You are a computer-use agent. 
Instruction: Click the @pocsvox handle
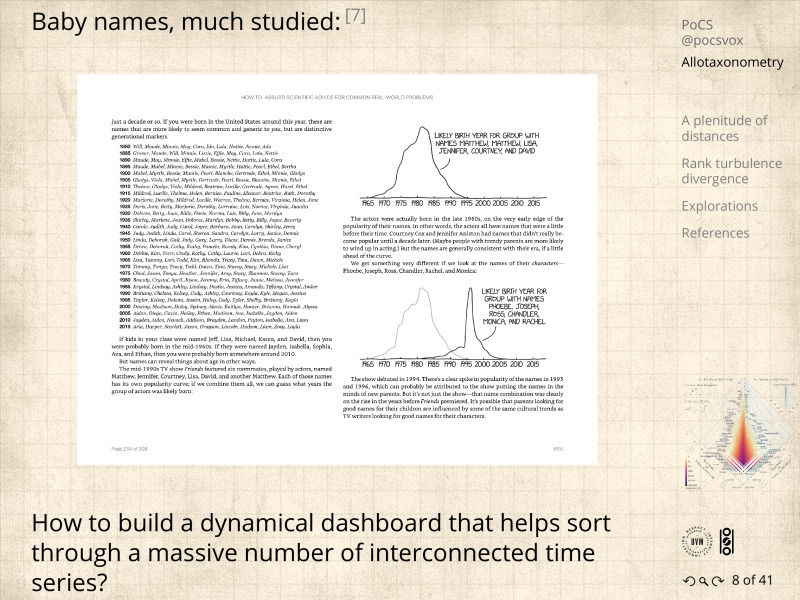tap(713, 43)
